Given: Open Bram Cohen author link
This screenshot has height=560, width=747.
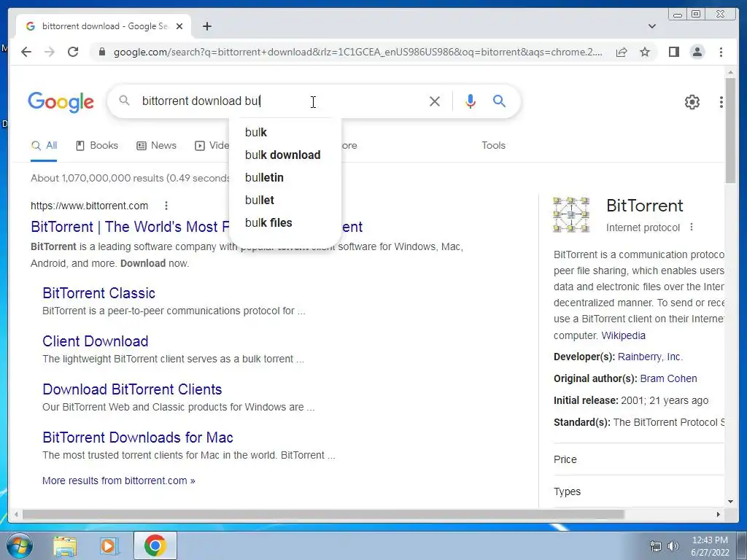Looking at the screenshot, I should (668, 378).
